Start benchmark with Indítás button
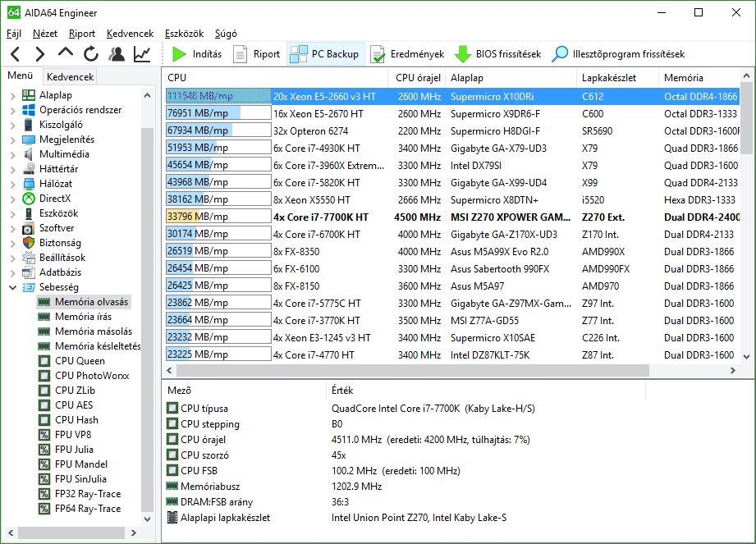 [197, 54]
